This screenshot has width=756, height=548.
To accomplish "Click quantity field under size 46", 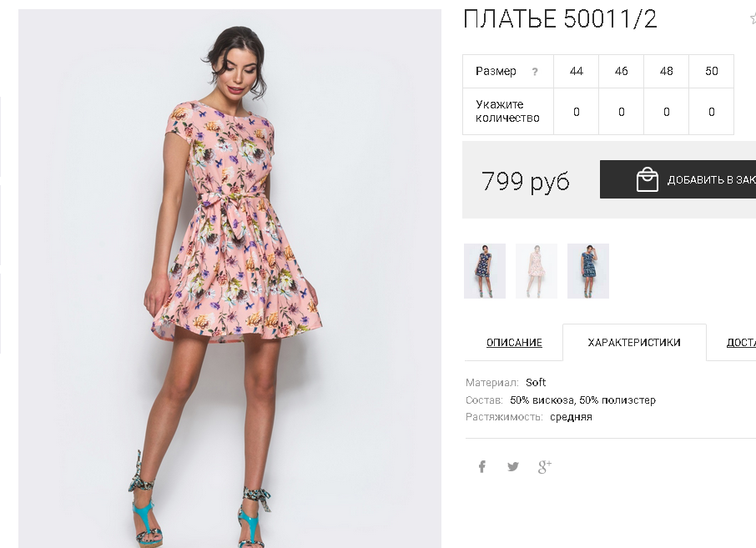I will (x=621, y=112).
